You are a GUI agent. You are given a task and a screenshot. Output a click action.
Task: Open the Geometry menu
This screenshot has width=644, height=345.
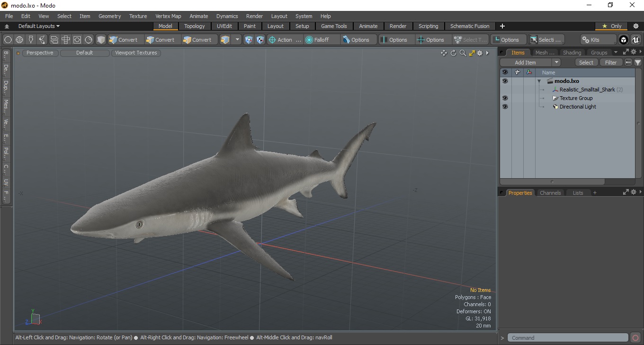tap(110, 16)
